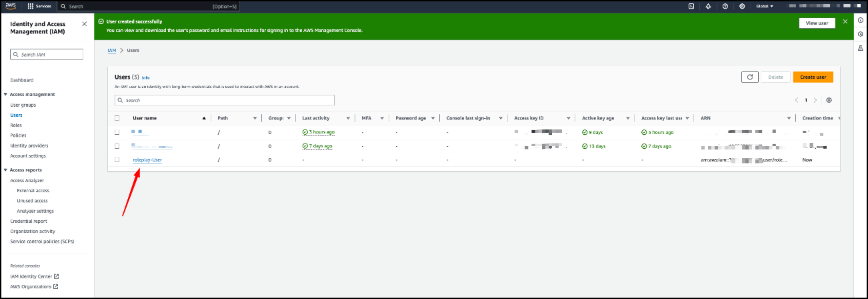This screenshot has width=868, height=299.
Task: Open the Services grid menu
Action: coord(39,6)
